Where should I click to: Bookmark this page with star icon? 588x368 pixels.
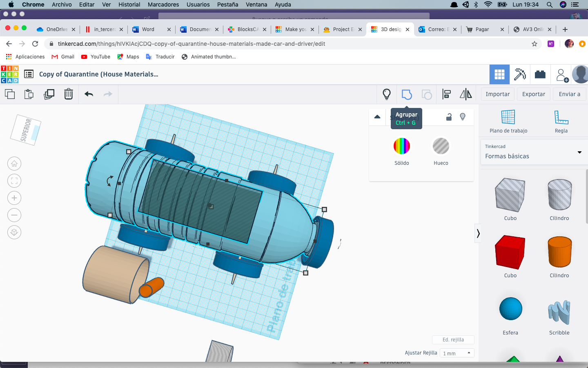tap(535, 44)
